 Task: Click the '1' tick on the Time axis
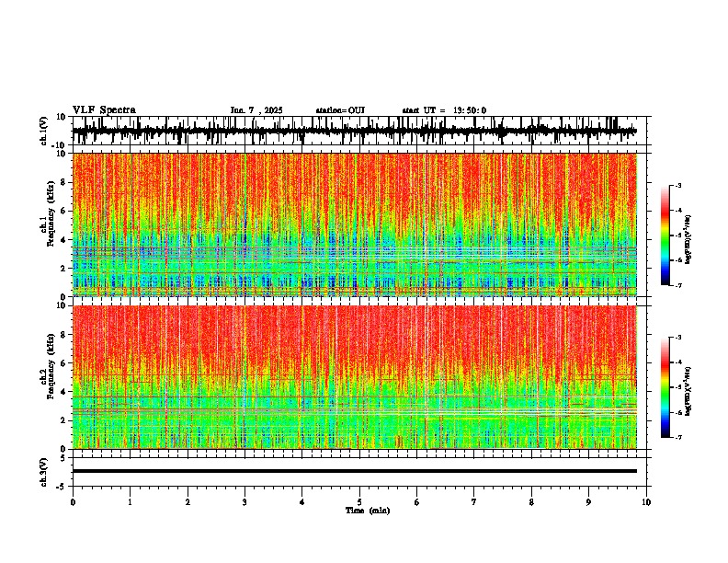[130, 502]
